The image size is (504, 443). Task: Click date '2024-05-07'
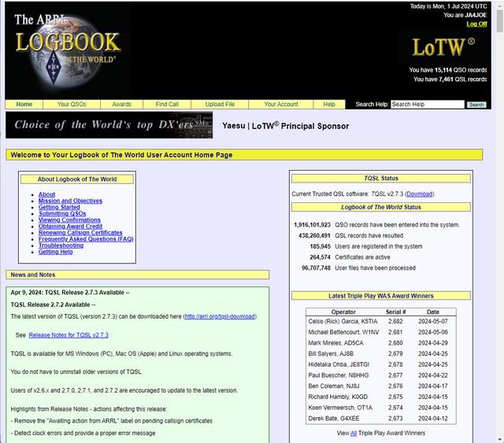pyautogui.click(x=433, y=321)
